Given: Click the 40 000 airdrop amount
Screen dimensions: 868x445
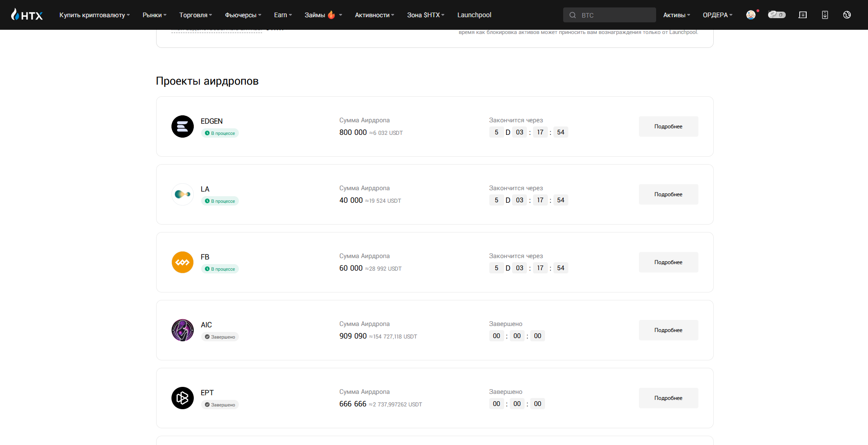Looking at the screenshot, I should coord(351,200).
